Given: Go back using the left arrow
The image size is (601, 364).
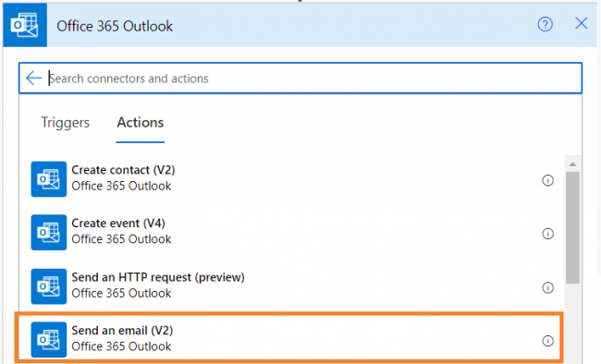Looking at the screenshot, I should [x=33, y=78].
